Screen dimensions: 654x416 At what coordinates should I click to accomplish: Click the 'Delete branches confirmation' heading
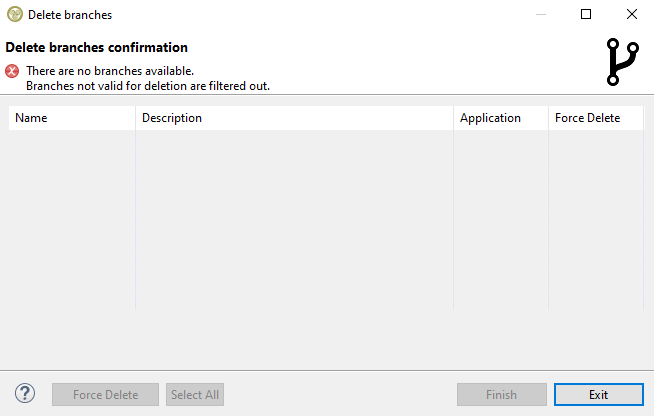(97, 47)
